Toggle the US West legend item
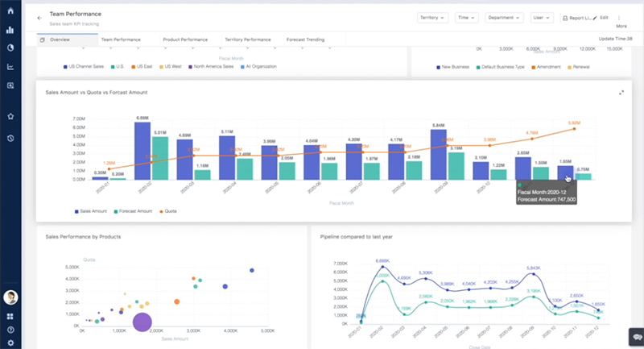Viewport: 644px width, 349px height. tap(170, 67)
